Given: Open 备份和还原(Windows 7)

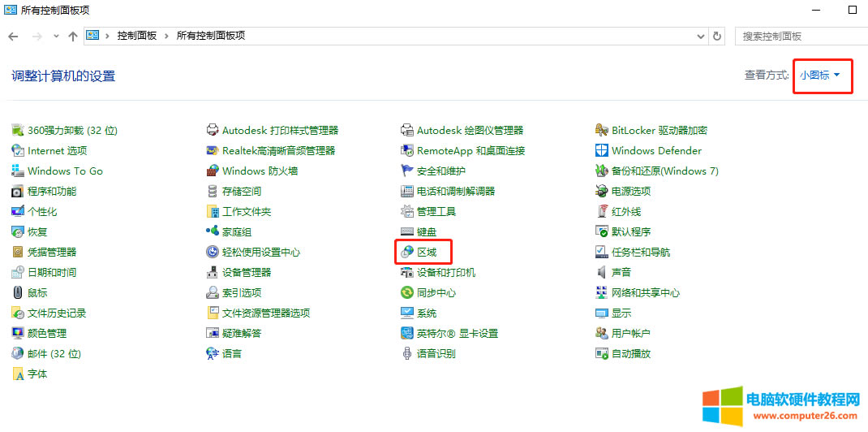Looking at the screenshot, I should click(x=665, y=171).
